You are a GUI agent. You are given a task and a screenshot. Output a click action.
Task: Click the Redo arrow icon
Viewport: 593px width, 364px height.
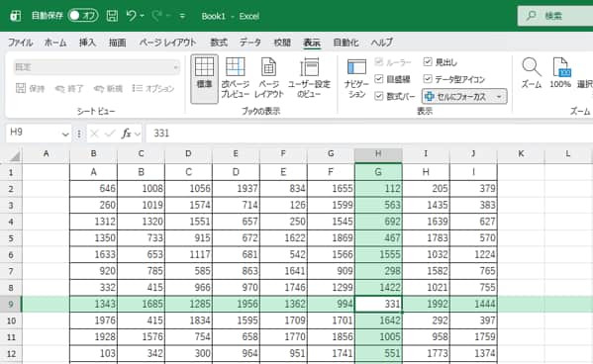(x=156, y=16)
